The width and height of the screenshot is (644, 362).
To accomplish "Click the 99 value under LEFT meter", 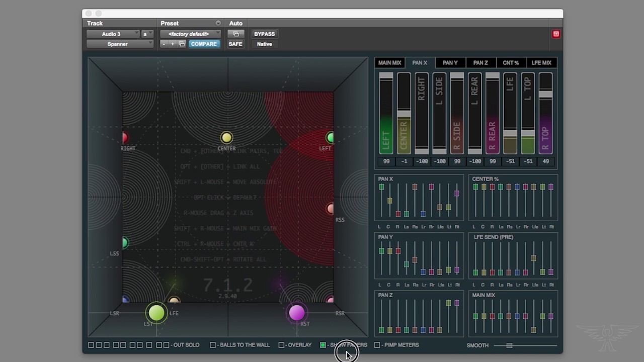I will click(386, 161).
